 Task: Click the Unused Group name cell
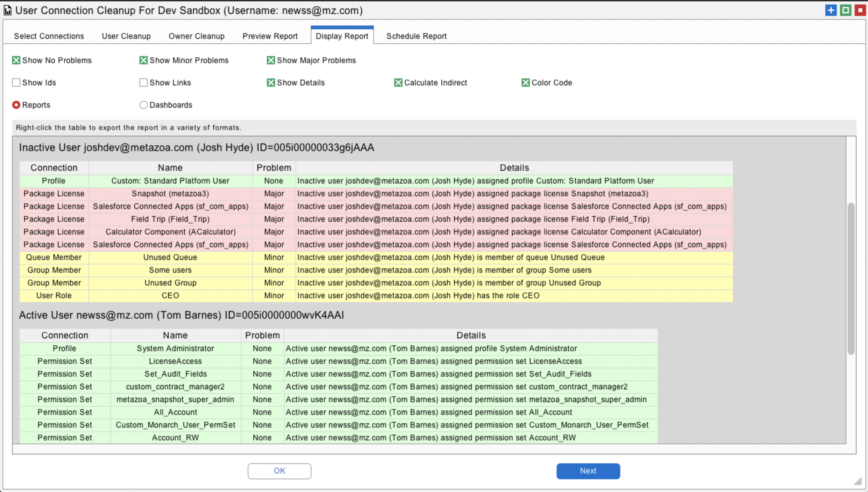tap(170, 283)
